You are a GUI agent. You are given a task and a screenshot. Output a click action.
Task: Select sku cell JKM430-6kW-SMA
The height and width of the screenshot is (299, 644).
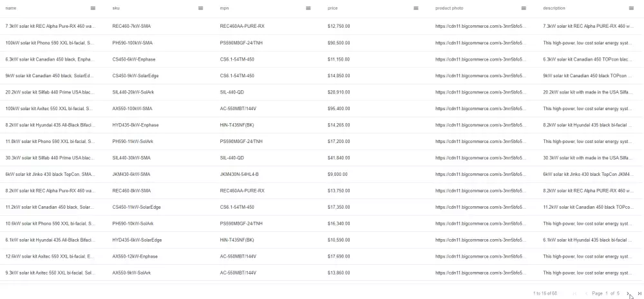[131, 174]
